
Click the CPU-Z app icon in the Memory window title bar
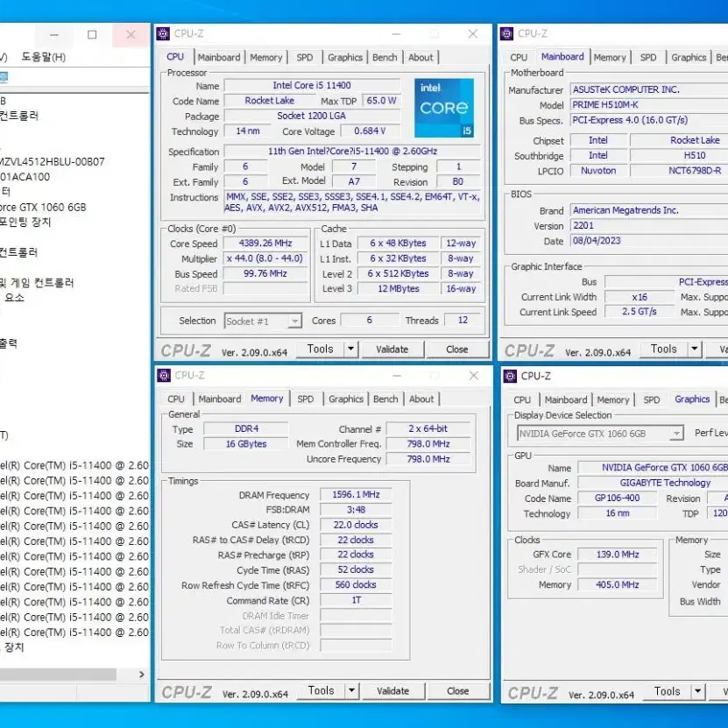164,375
